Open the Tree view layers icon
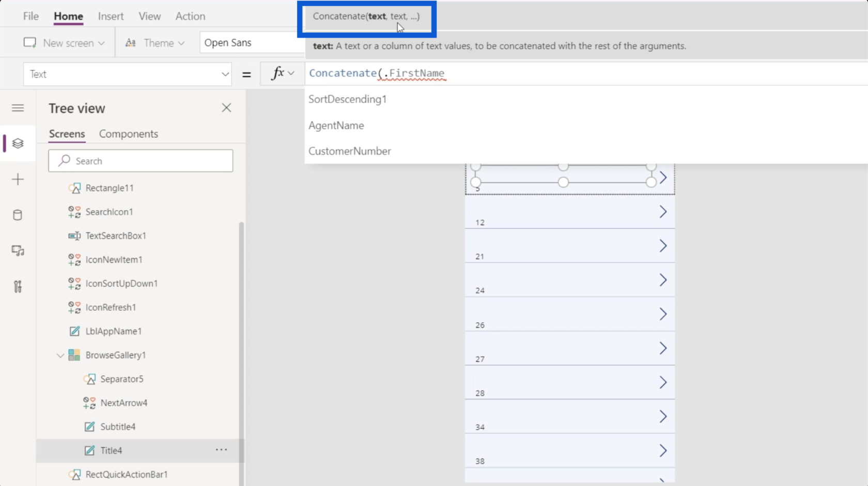Screen dimensions: 868x486 18,144
